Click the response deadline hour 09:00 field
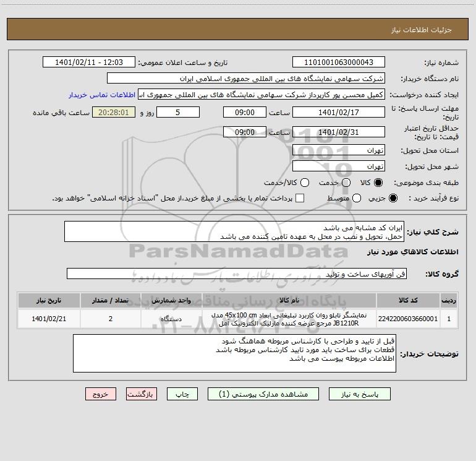476x461 pixels. click(x=245, y=112)
